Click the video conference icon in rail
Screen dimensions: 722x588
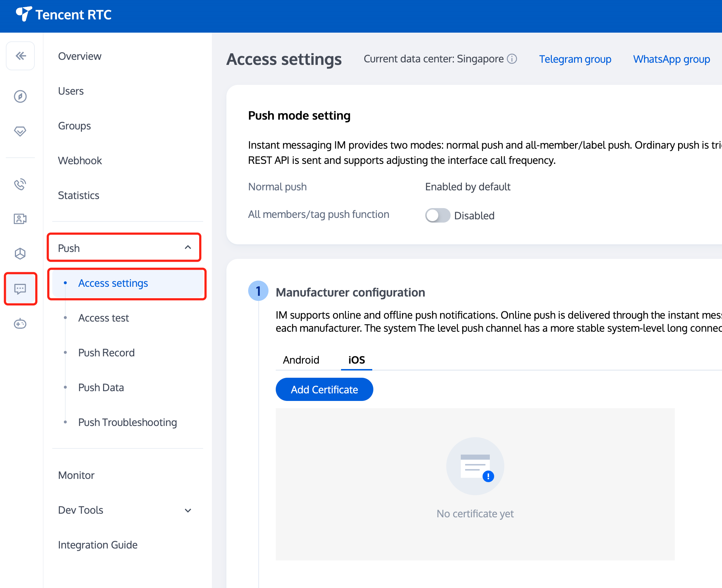[x=20, y=219]
